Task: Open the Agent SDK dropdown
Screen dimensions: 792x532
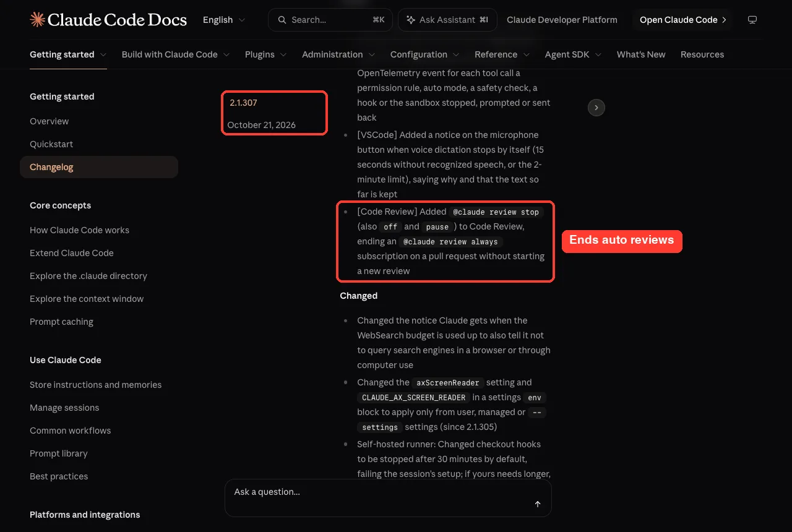Action: [x=574, y=54]
